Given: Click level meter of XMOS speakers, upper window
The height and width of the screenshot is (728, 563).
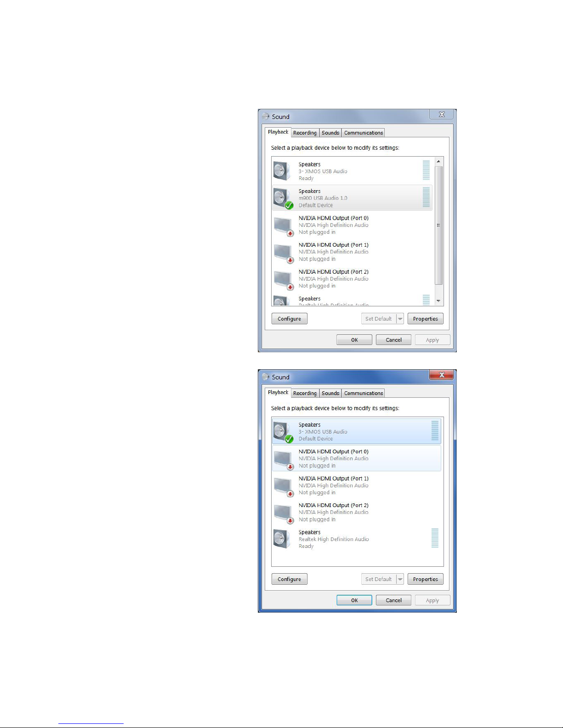Looking at the screenshot, I should (426, 170).
